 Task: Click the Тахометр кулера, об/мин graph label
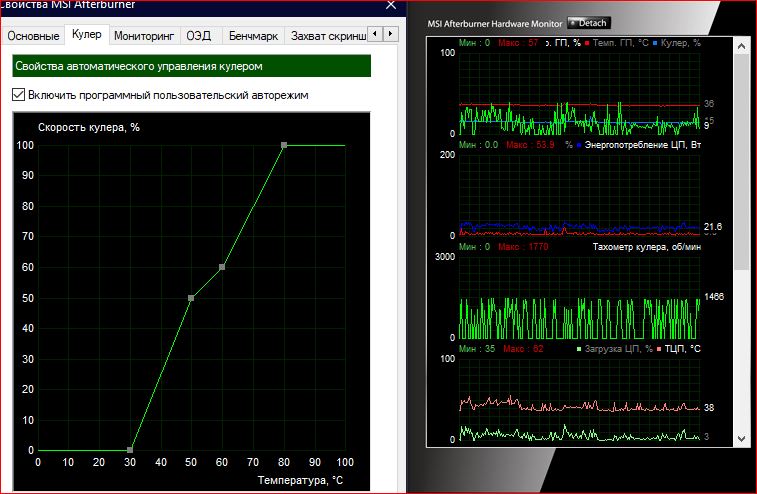click(x=646, y=247)
